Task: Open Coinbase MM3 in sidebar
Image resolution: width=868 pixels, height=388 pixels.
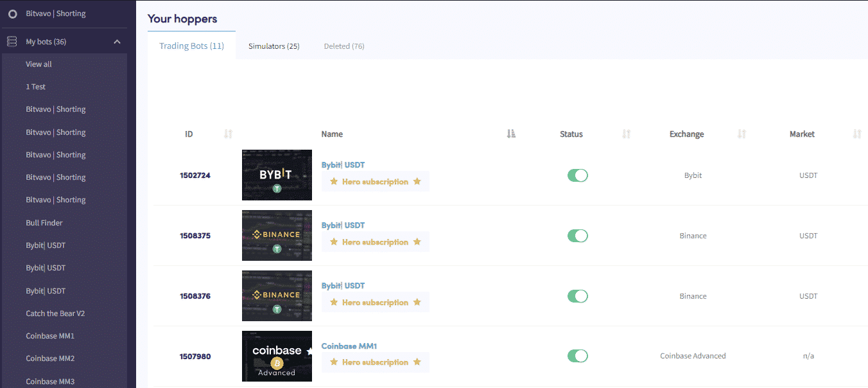Action: [x=50, y=382]
